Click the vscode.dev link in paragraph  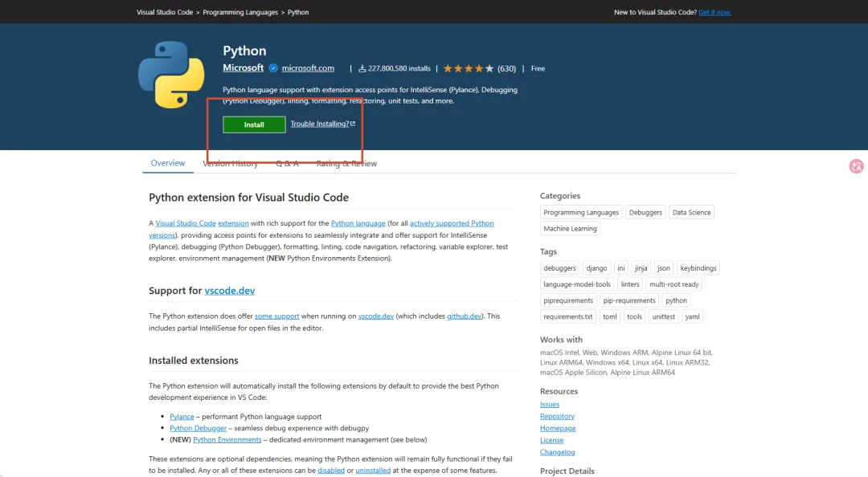point(376,316)
